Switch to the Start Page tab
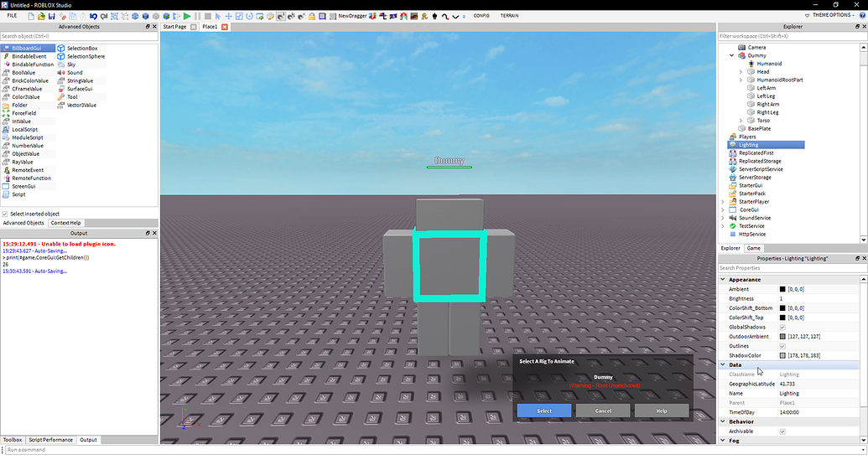Viewport: 868px width, 470px height. tap(174, 27)
